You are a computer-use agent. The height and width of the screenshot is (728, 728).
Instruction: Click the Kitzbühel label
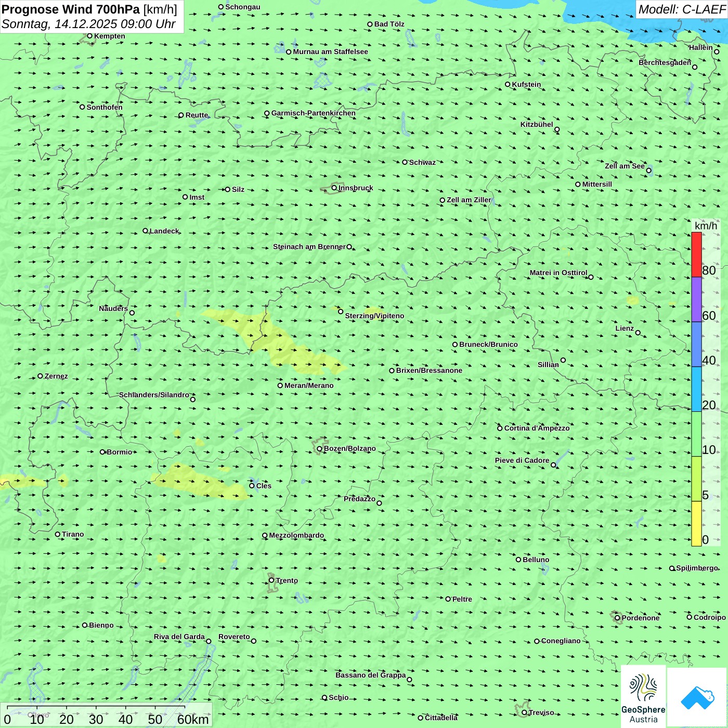point(537,124)
